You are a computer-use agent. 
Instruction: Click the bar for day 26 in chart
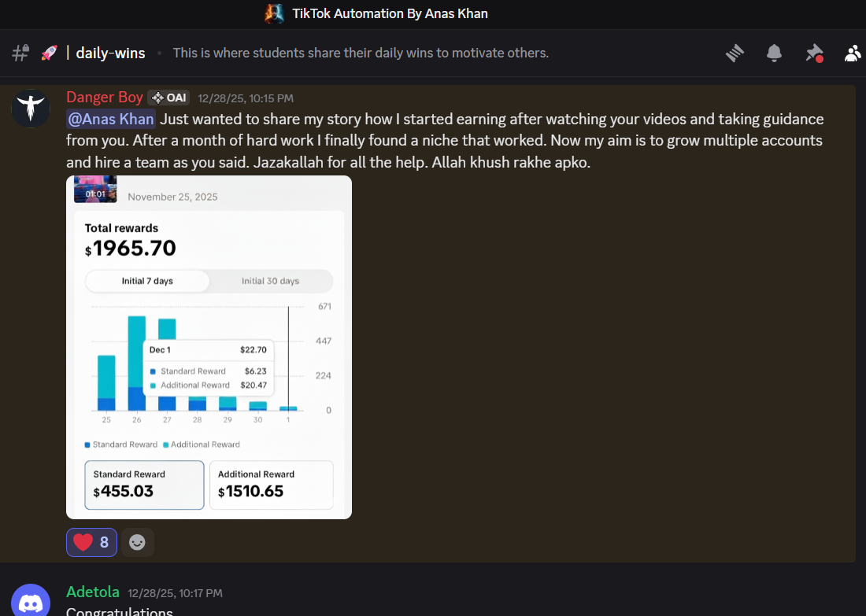(137, 363)
